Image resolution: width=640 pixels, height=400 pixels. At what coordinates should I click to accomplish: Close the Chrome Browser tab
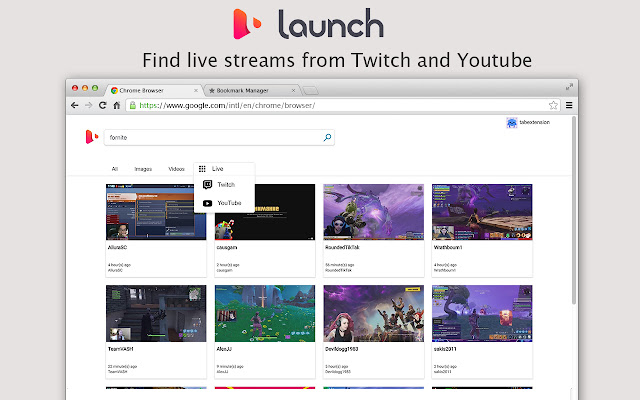point(196,90)
